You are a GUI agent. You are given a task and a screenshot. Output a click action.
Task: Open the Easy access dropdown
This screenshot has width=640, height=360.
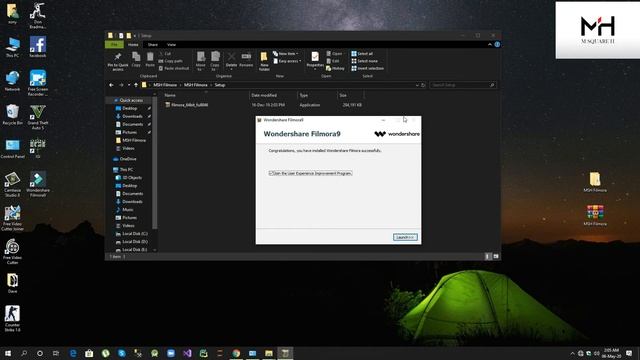287,61
